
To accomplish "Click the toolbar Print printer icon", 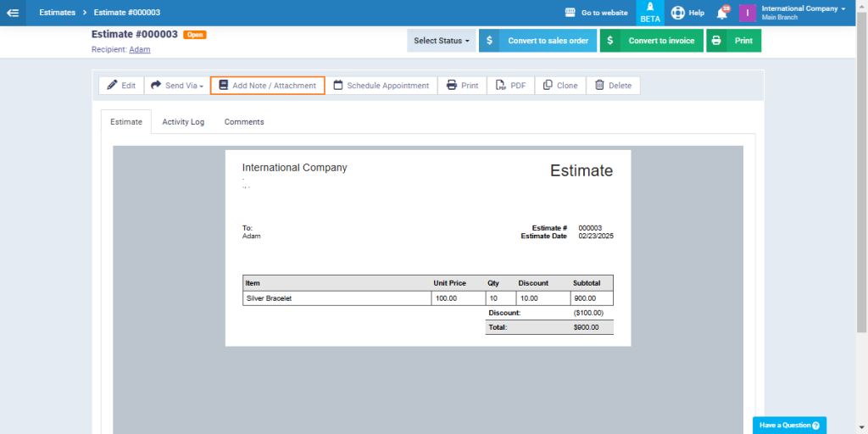I will (452, 86).
